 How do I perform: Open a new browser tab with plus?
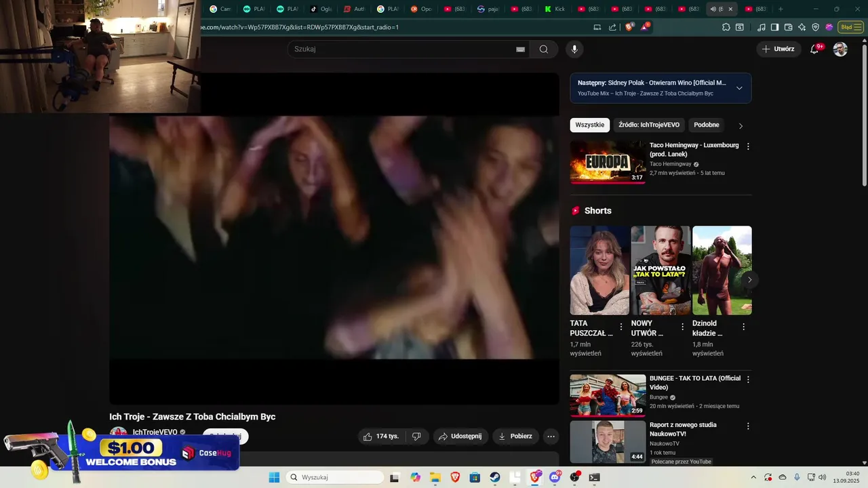pyautogui.click(x=781, y=9)
